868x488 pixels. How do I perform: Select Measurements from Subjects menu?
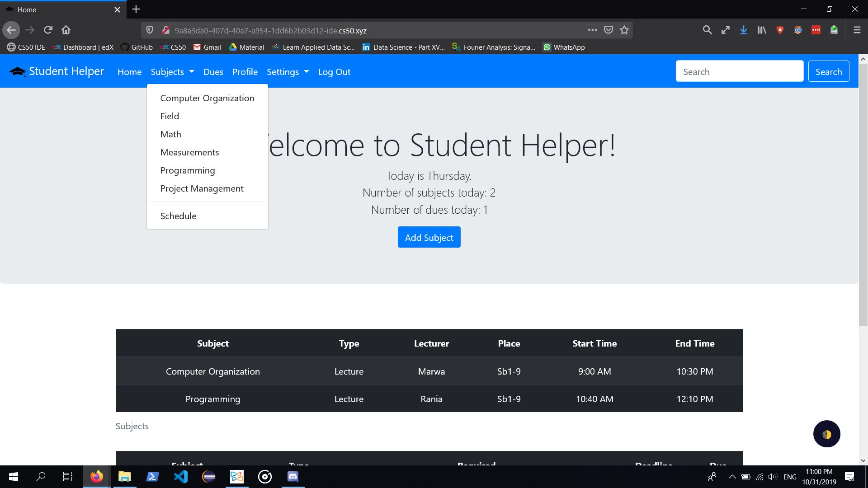tap(207, 152)
